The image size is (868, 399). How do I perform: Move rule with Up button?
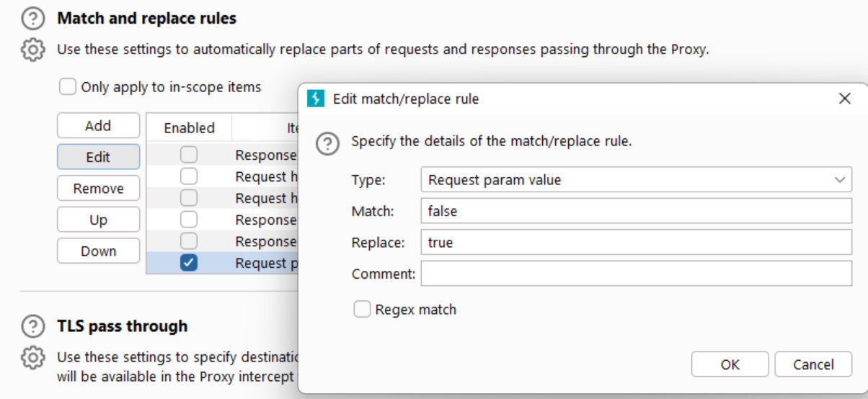click(98, 220)
